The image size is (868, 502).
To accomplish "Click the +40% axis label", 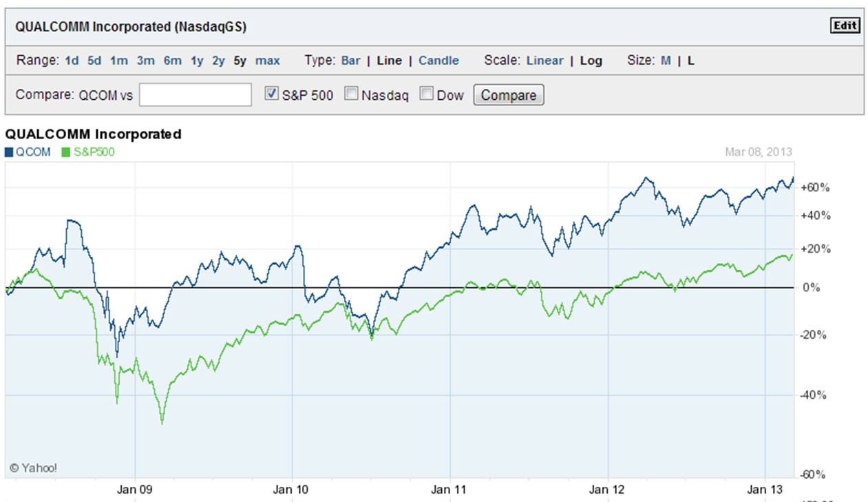I will 815,216.
